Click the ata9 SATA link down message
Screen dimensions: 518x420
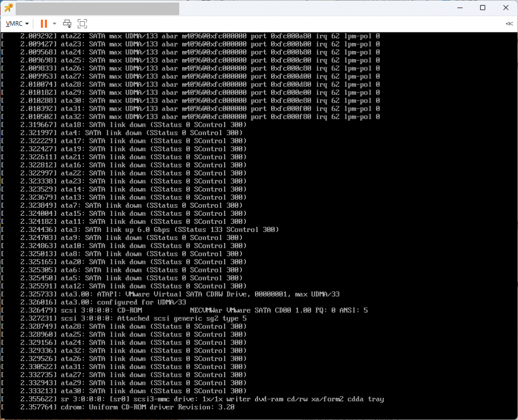[x=122, y=238]
